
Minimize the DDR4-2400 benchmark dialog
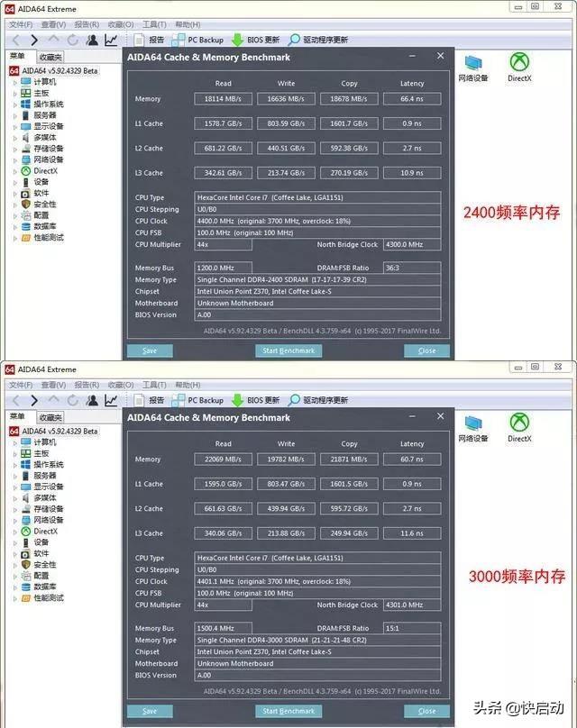pos(412,56)
